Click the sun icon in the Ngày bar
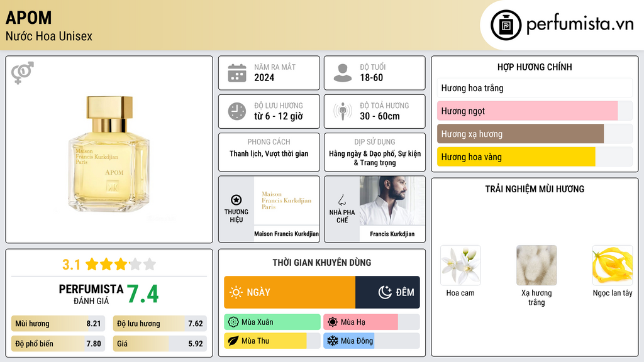Image resolution: width=644 pixels, height=362 pixels. pos(236,292)
